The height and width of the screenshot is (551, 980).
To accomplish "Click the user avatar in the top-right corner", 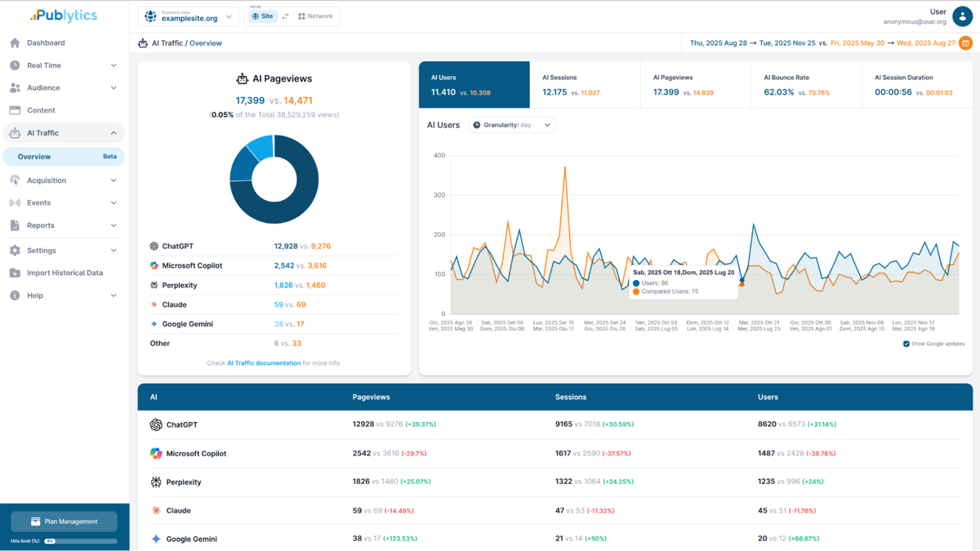I will [962, 16].
